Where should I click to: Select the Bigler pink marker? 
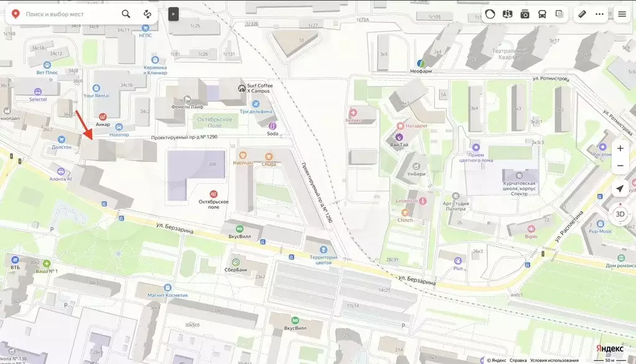531,229
